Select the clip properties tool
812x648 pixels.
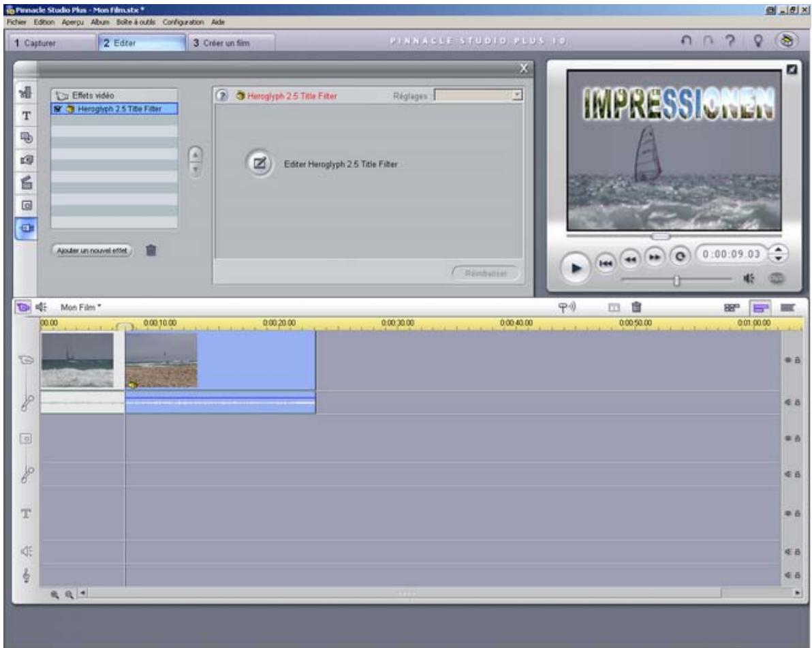click(26, 92)
